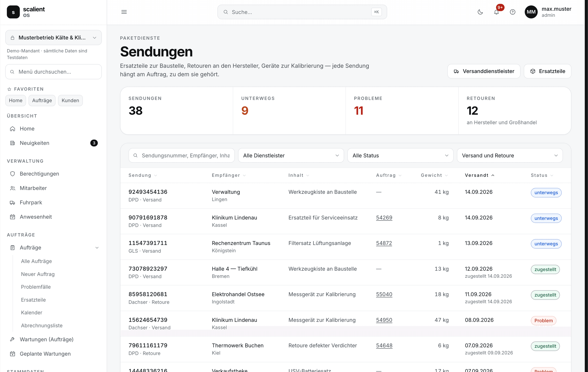Open the Alle Status dropdown

click(x=400, y=155)
